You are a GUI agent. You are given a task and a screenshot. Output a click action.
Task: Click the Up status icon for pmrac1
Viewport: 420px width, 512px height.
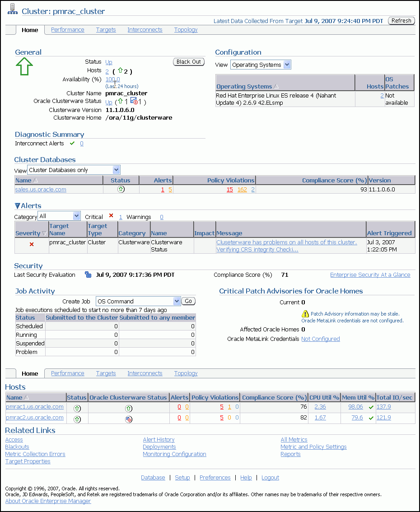point(77,408)
